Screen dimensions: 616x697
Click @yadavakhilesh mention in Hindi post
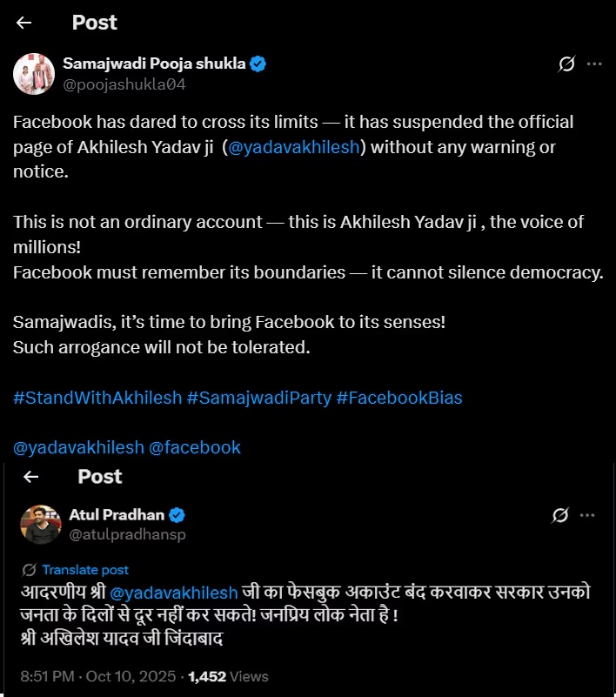174,593
